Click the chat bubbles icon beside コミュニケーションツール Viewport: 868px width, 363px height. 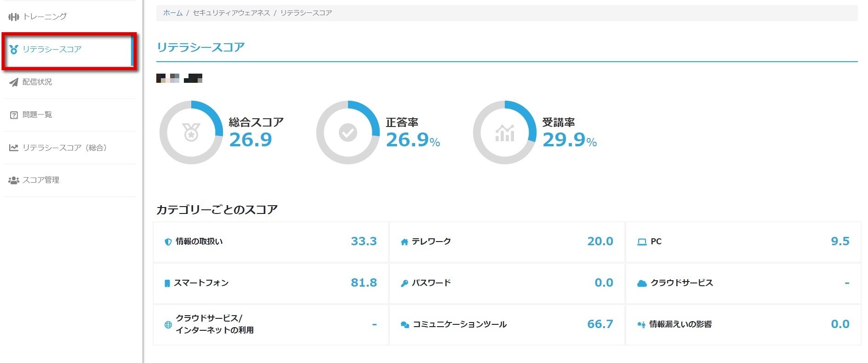tap(405, 325)
